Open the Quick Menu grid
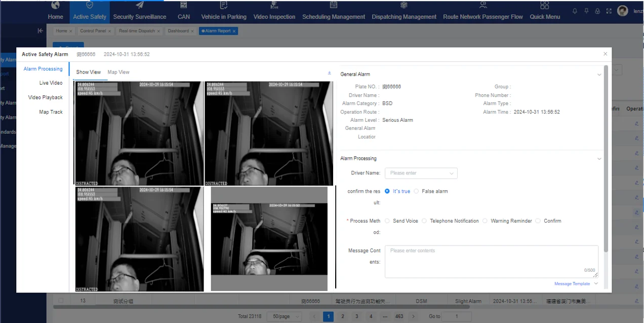 click(545, 11)
